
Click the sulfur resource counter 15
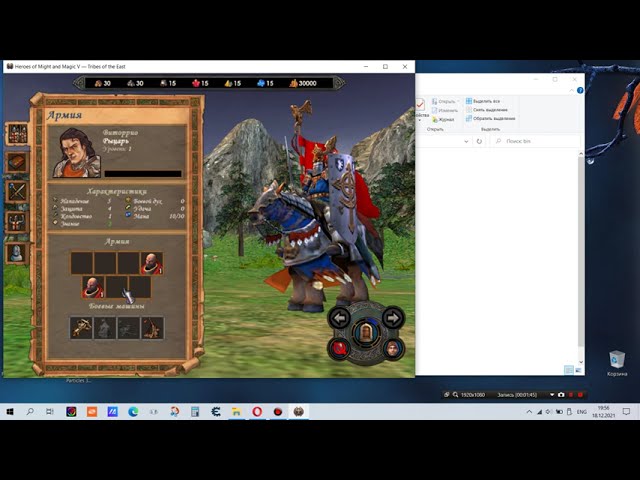233,83
